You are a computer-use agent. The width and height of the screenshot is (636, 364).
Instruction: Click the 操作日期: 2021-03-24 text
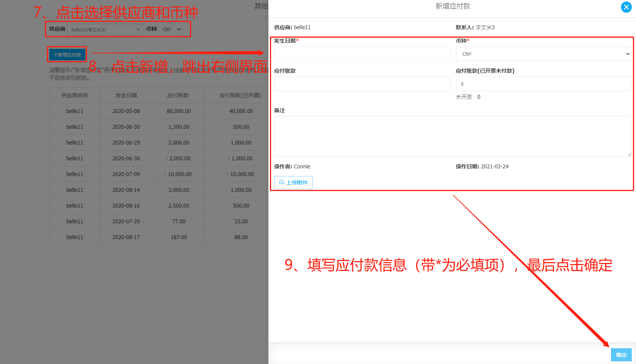(482, 166)
